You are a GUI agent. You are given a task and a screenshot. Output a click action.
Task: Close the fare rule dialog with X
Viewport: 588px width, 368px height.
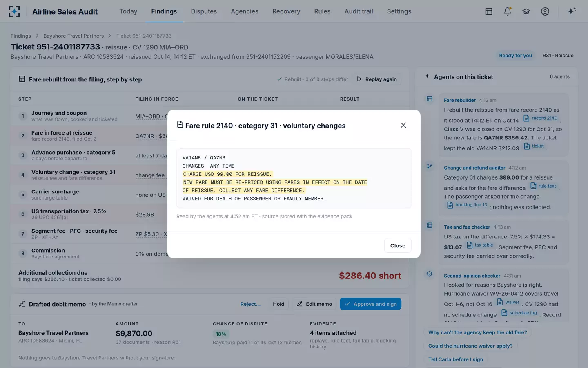pos(403,125)
